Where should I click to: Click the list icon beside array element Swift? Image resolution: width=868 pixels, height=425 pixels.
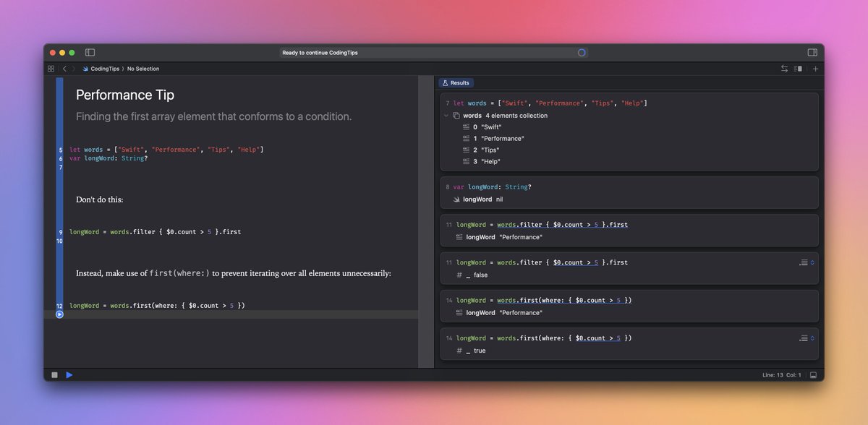(x=464, y=126)
